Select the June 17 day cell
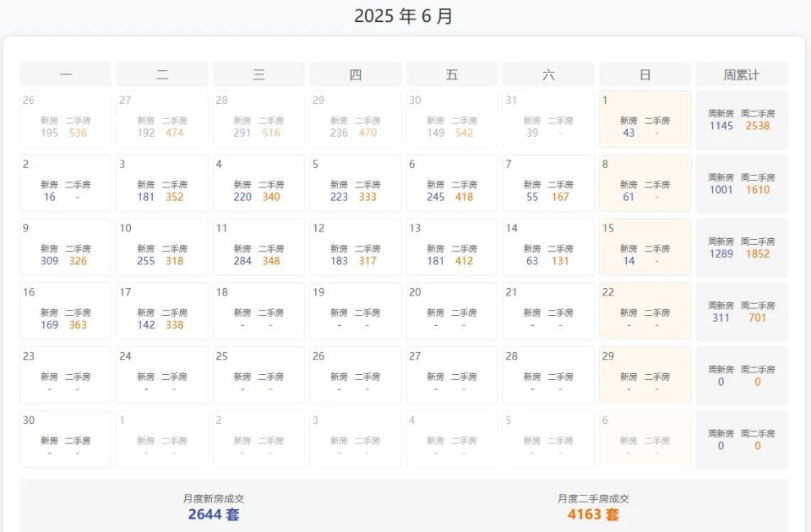811x532 pixels. click(x=162, y=312)
